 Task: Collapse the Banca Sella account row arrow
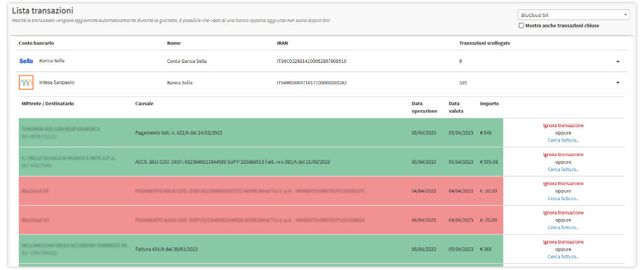click(618, 61)
